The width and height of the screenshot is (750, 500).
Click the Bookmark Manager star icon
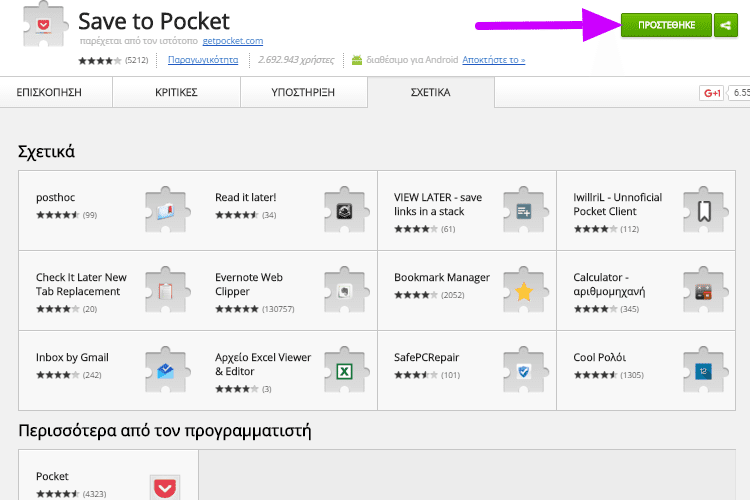tap(524, 290)
